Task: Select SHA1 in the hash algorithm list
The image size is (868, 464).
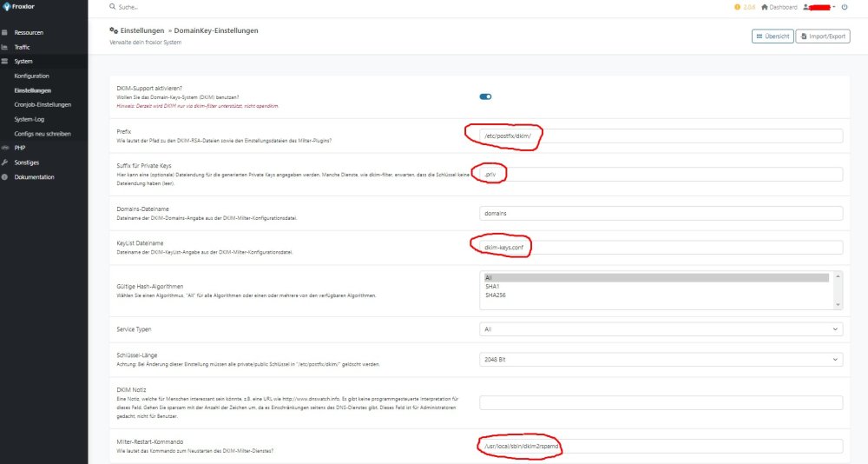Action: [491, 285]
